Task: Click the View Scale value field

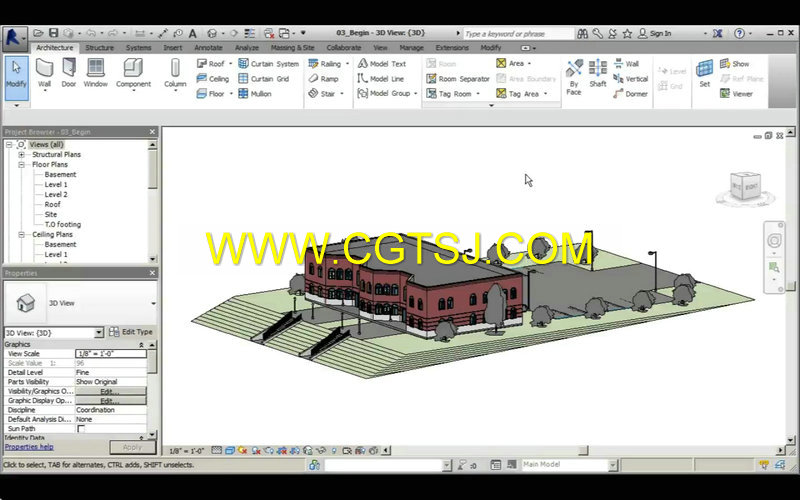Action: click(111, 354)
